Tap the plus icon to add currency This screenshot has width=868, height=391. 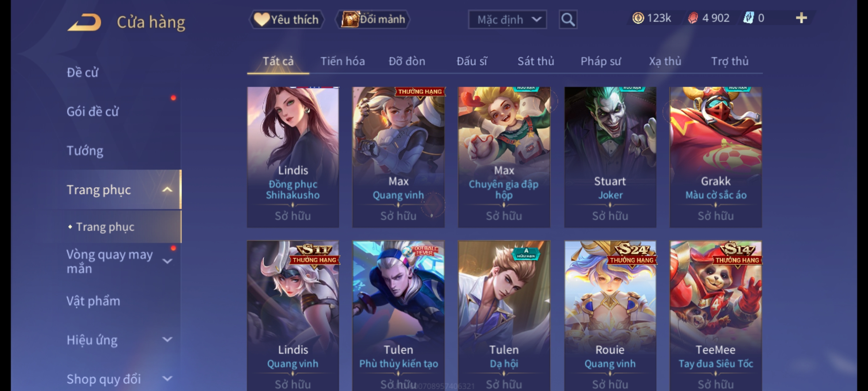click(801, 18)
